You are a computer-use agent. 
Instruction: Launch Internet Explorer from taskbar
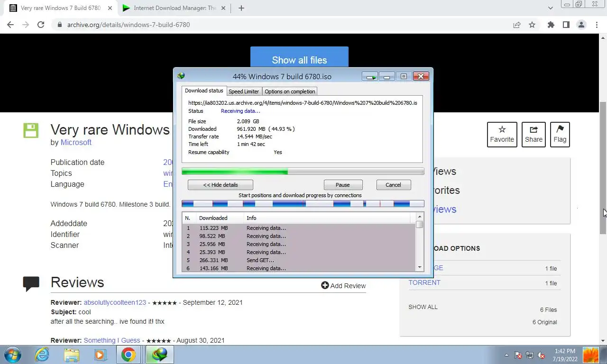[x=42, y=355]
